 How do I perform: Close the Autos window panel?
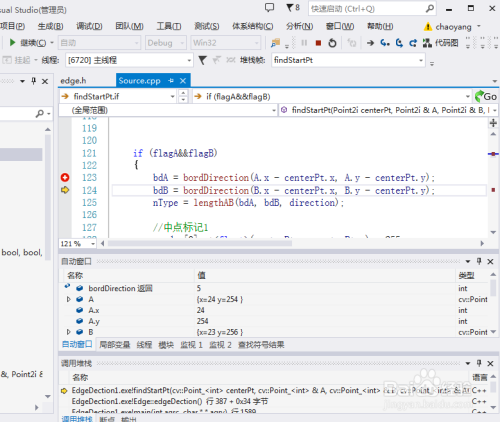(490, 262)
